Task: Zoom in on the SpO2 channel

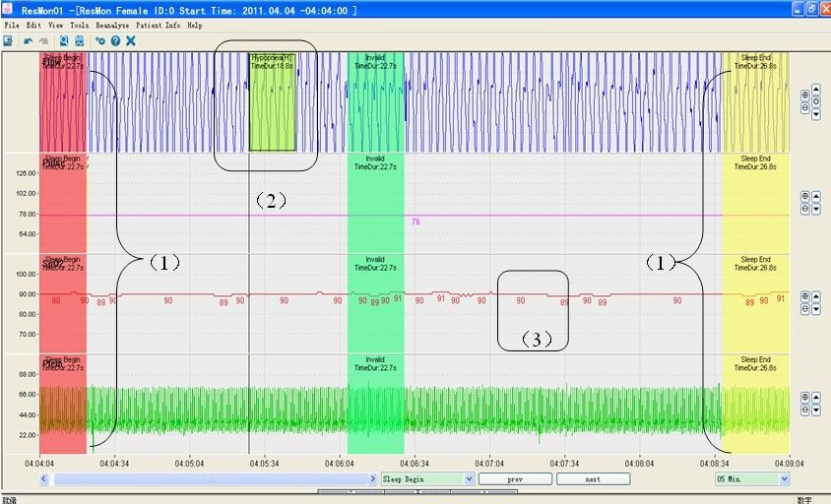Action: [x=804, y=296]
